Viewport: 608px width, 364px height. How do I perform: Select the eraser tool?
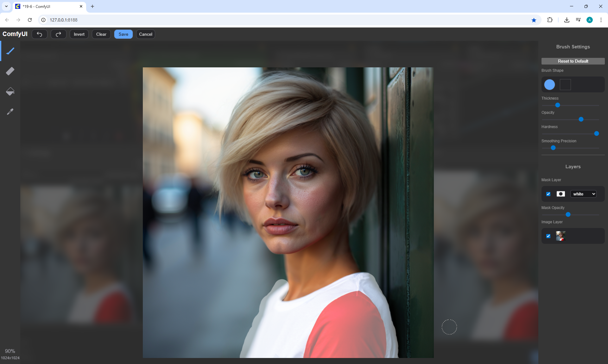tap(10, 71)
